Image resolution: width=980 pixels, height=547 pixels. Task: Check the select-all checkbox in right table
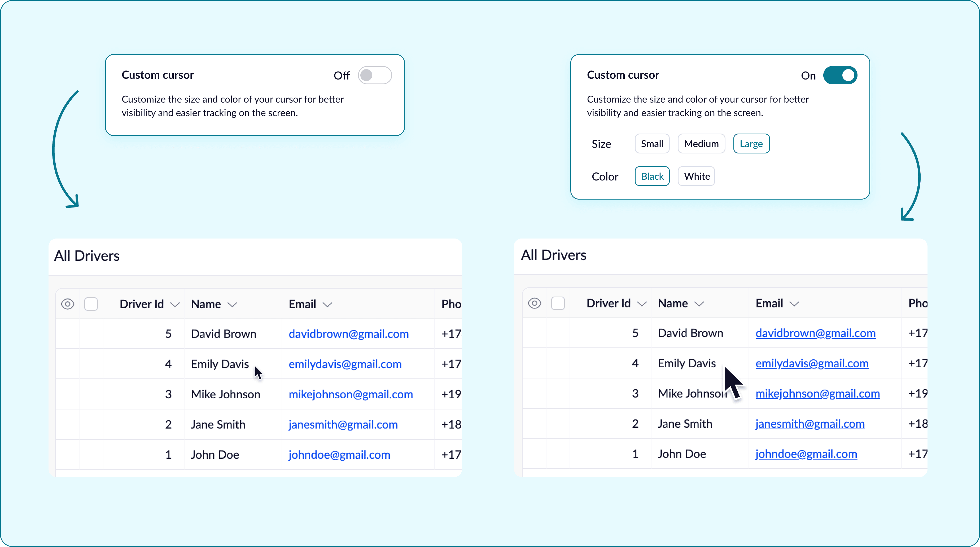click(558, 303)
